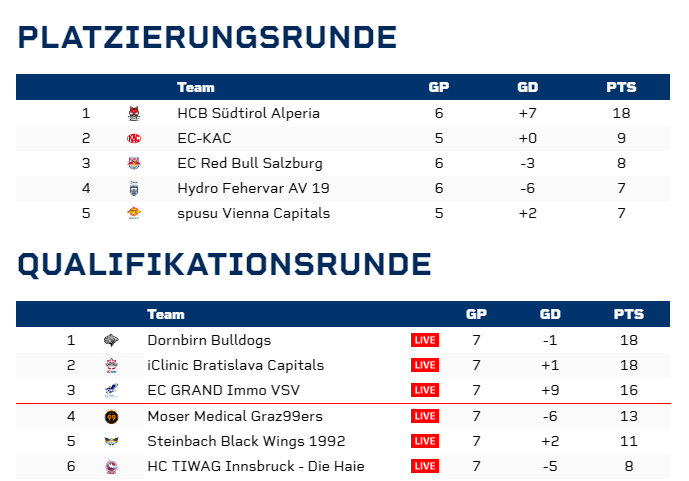Viewport: 689px width, 481px height.
Task: Open the LIVE badge for HC TIWAG Innsbruck
Action: tap(425, 466)
